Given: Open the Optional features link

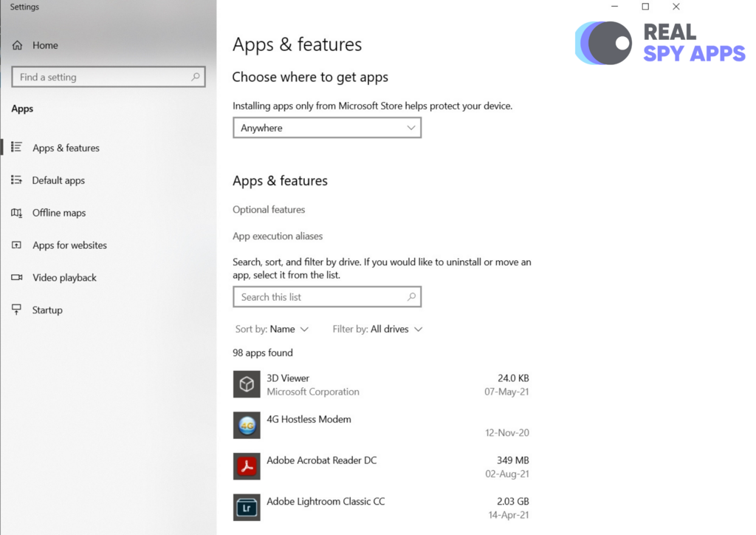Looking at the screenshot, I should [x=269, y=209].
